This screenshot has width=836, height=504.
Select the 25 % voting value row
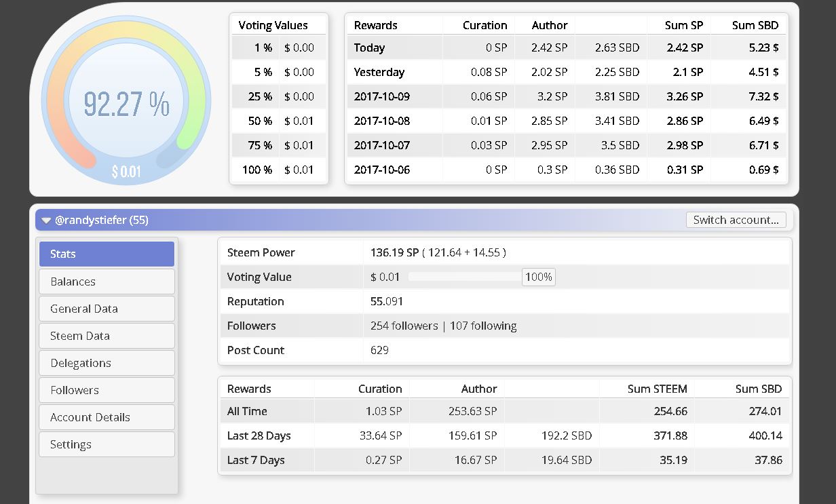[279, 96]
